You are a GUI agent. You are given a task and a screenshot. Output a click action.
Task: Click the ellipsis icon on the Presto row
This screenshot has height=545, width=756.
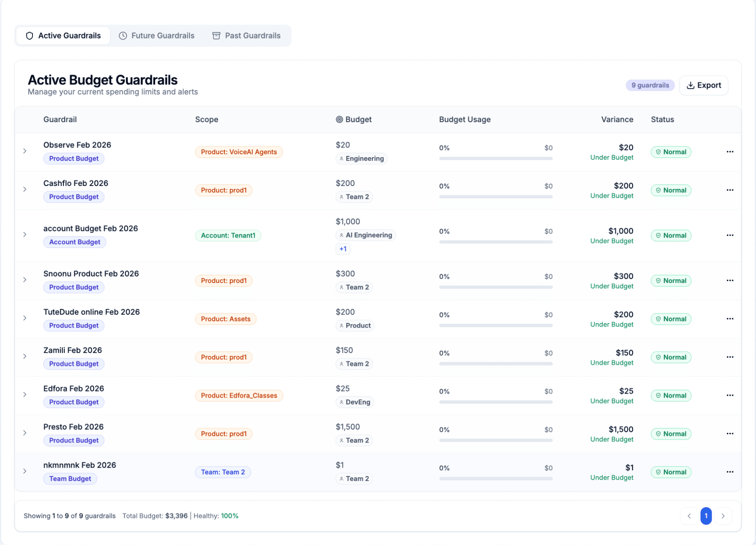(730, 434)
